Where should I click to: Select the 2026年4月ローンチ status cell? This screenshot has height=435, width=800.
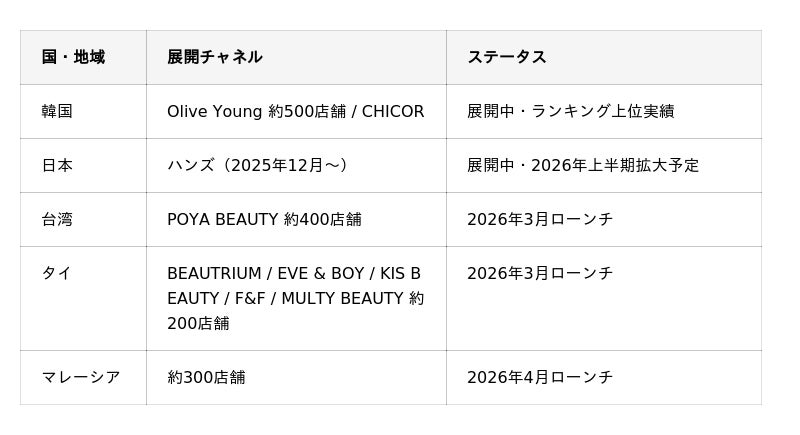click(x=539, y=377)
